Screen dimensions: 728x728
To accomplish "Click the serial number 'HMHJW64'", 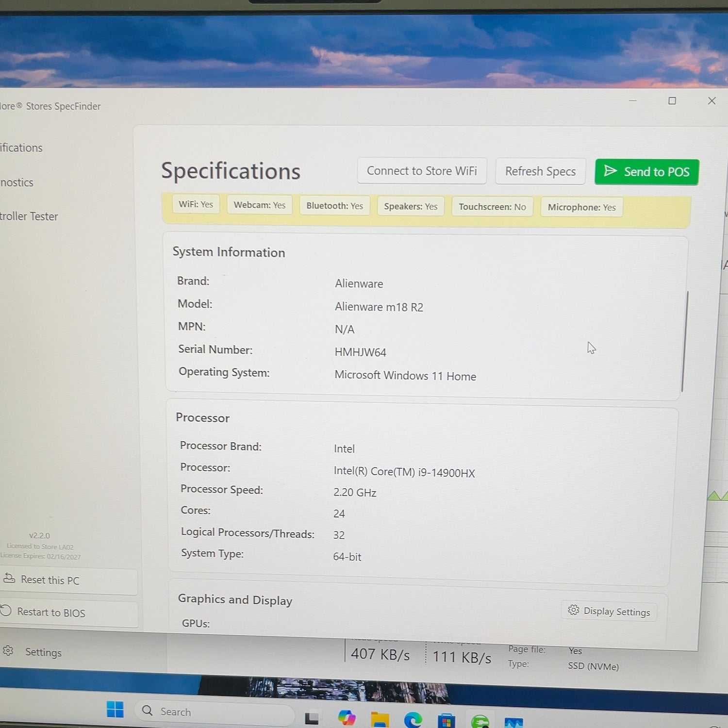I will click(360, 352).
